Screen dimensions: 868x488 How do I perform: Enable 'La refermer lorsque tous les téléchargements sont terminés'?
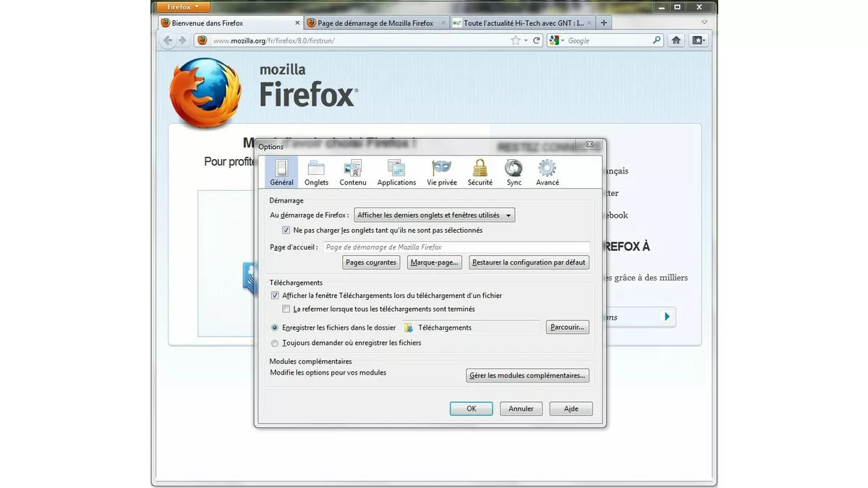click(x=286, y=309)
